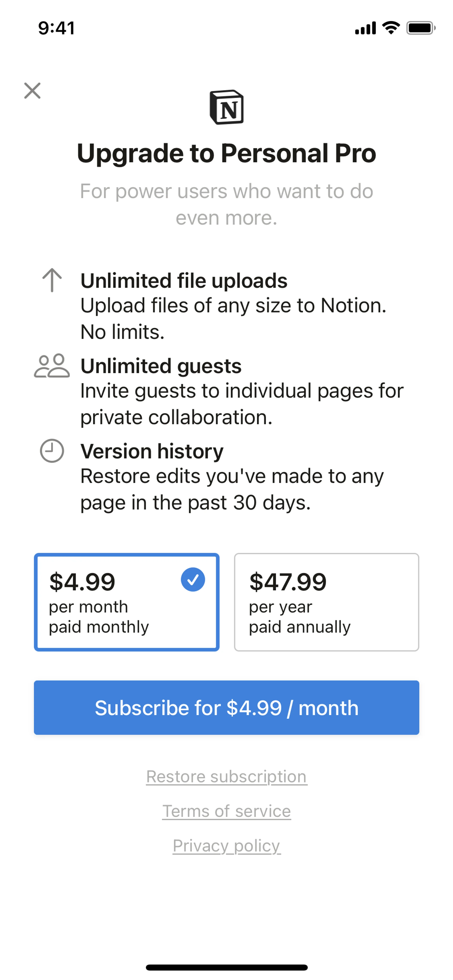The height and width of the screenshot is (980, 453).
Task: Open the Restore subscription link
Action: pos(226,777)
